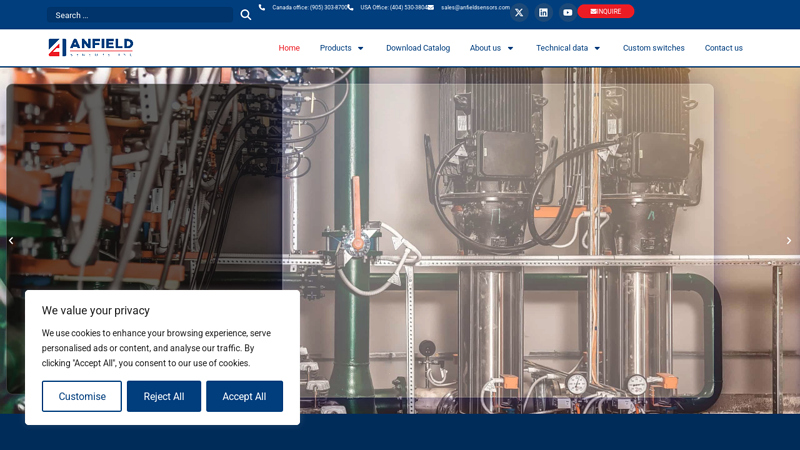Open the About us menu item
Image resolution: width=800 pixels, height=450 pixels.
[x=485, y=48]
